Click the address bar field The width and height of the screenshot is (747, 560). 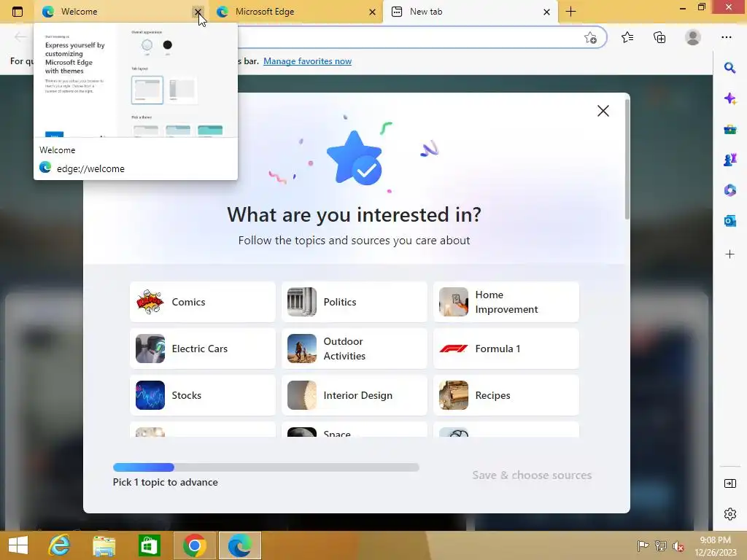point(410,37)
